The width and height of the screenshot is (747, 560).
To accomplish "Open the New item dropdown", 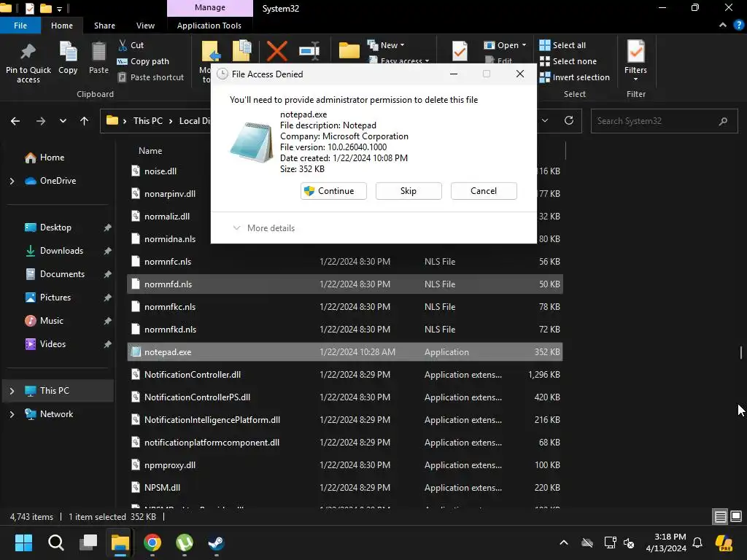I will (387, 45).
